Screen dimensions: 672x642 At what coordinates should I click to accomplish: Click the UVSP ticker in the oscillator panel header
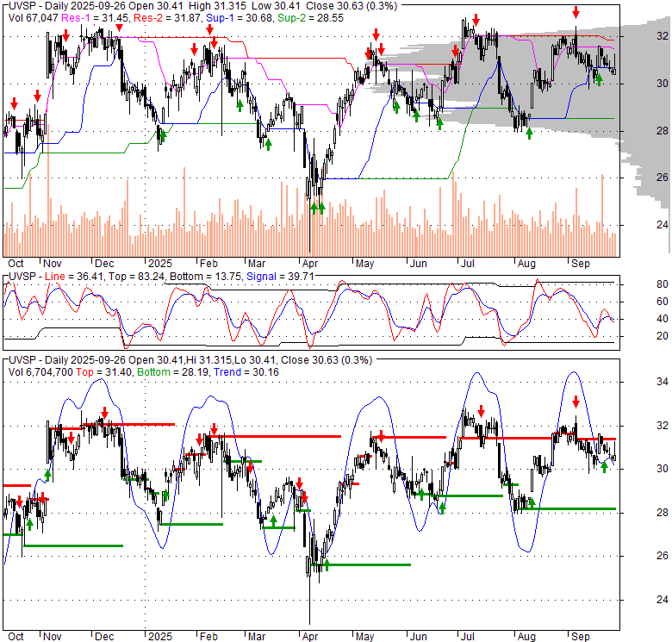point(22,277)
